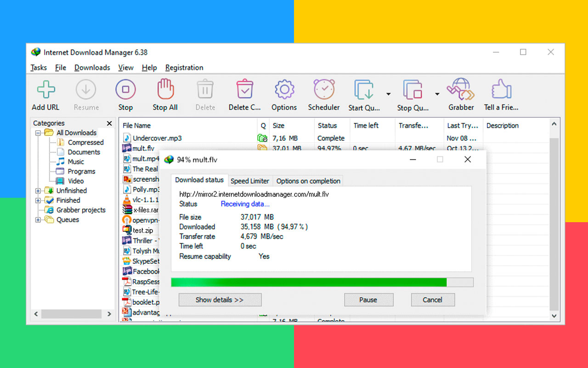The height and width of the screenshot is (368, 588).
Task: Click the Add URL toolbar icon
Action: click(46, 89)
